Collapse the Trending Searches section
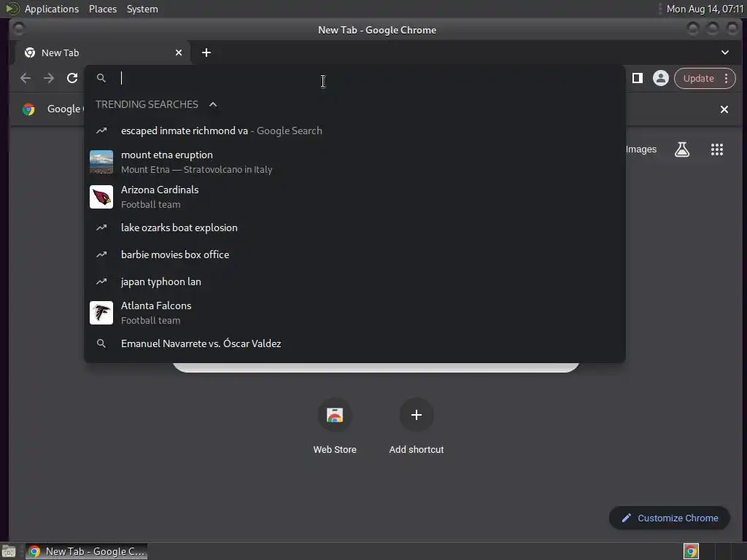 (x=213, y=104)
